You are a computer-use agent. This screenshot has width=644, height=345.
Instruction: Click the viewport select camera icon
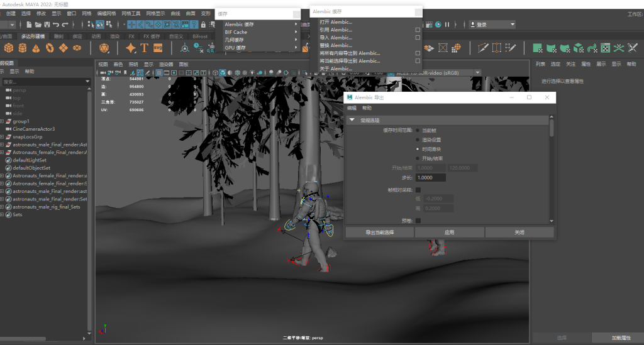103,73
